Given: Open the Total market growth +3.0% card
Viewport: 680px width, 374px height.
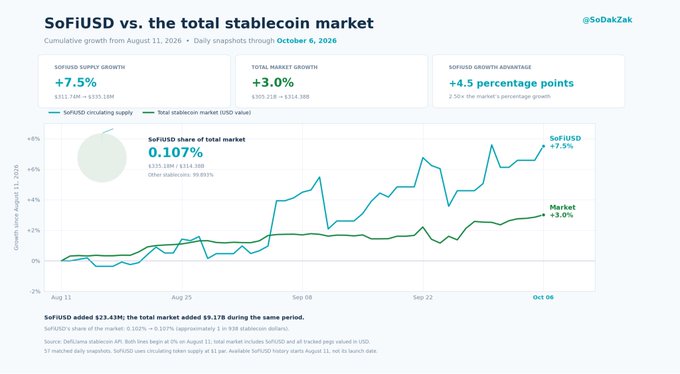Looking at the screenshot, I should pos(331,81).
